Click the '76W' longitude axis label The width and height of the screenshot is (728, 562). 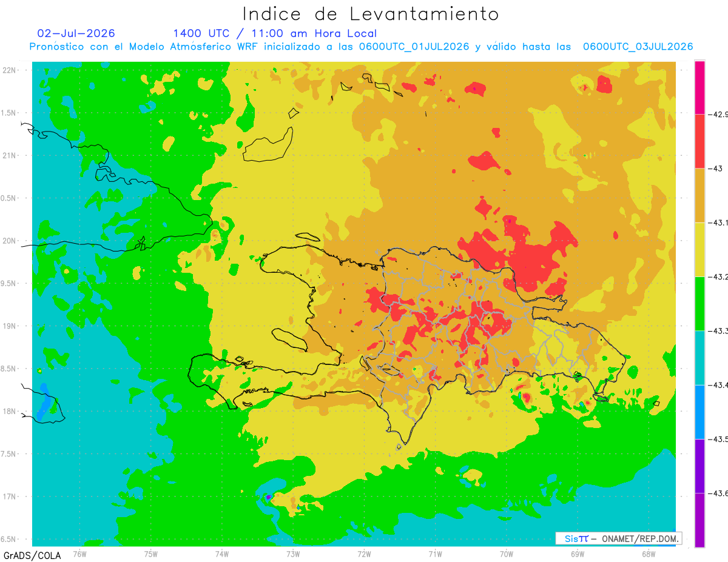[79, 554]
